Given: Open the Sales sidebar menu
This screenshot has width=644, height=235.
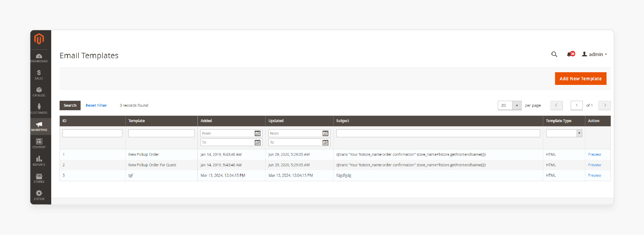Looking at the screenshot, I should click(x=39, y=75).
